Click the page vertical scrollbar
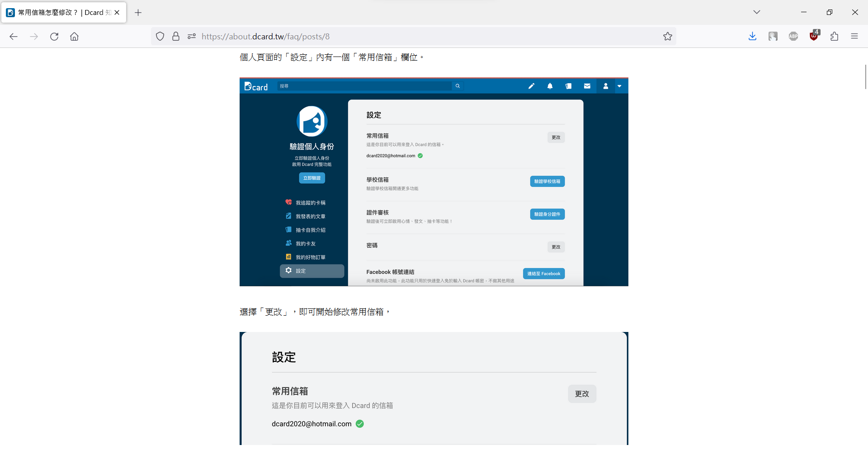Screen dimensions: 868x450 coord(865,77)
